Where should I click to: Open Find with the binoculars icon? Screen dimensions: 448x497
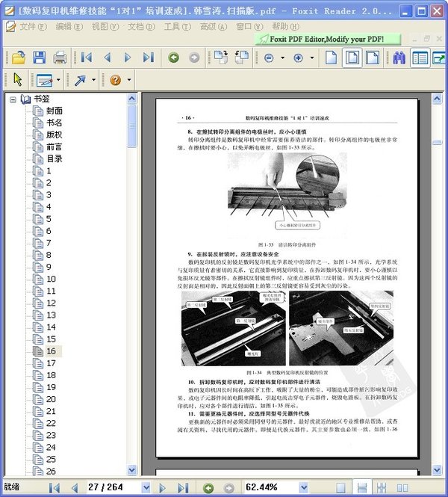(399, 58)
